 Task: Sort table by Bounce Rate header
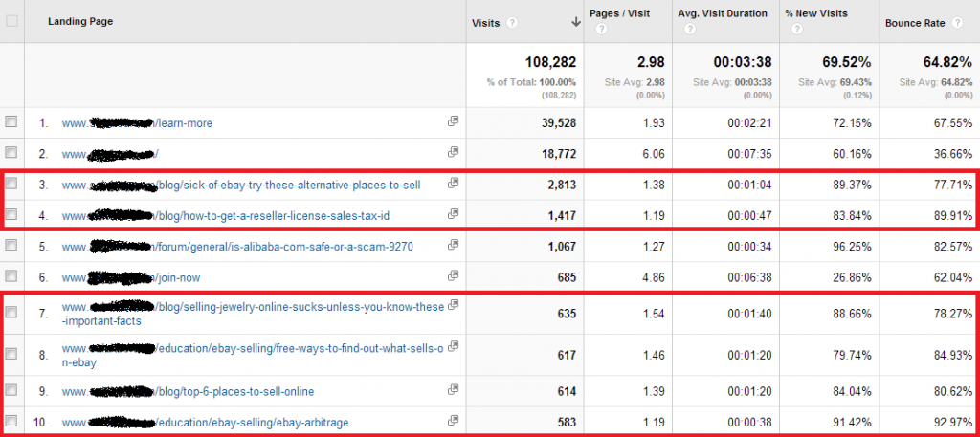click(x=916, y=23)
